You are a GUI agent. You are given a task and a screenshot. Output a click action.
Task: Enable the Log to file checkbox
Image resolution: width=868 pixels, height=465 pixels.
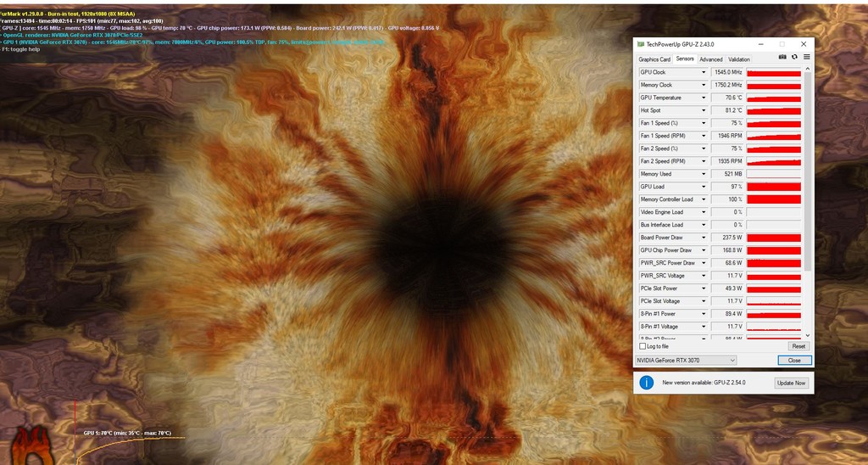[643, 346]
